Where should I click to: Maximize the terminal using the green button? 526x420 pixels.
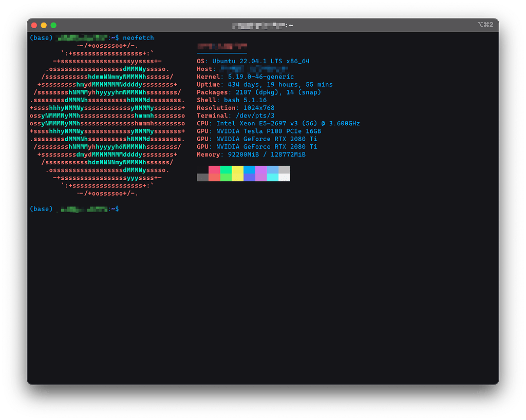(53, 25)
